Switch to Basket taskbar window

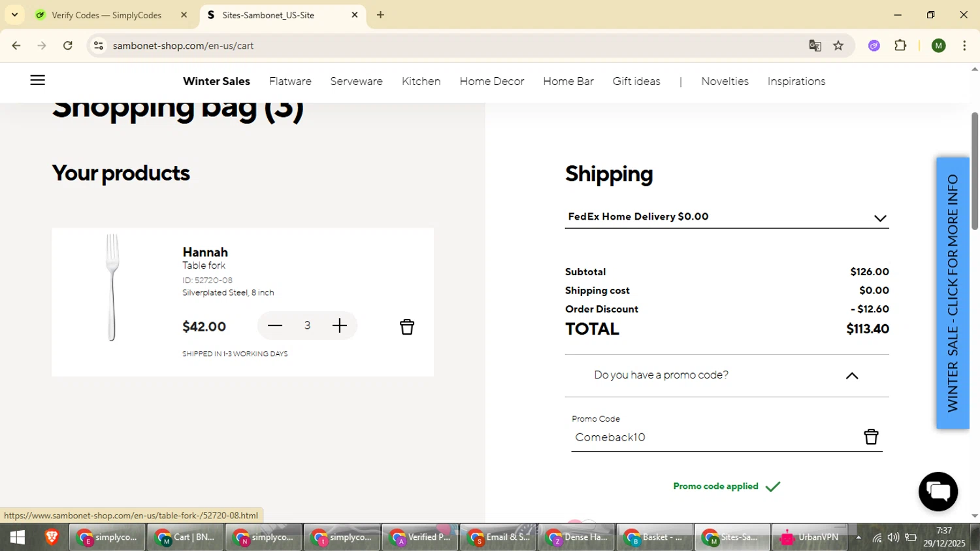click(x=655, y=537)
